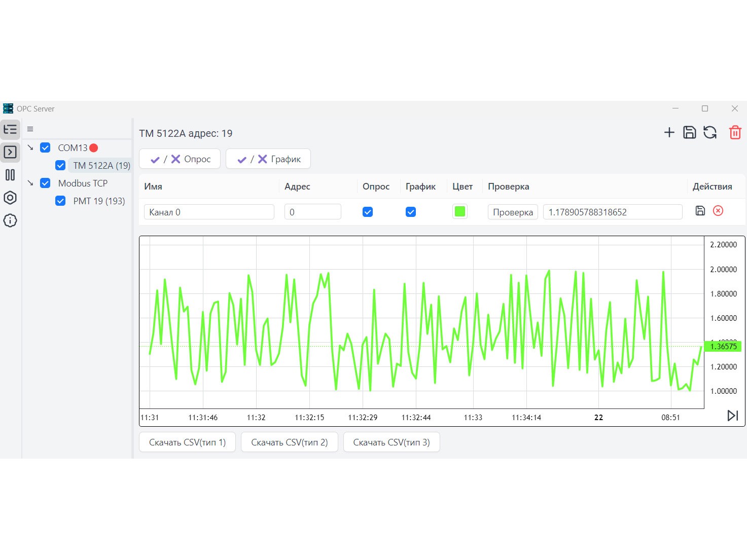747x560 pixels.
Task: Click the save icon in top toolbar
Action: (x=689, y=133)
